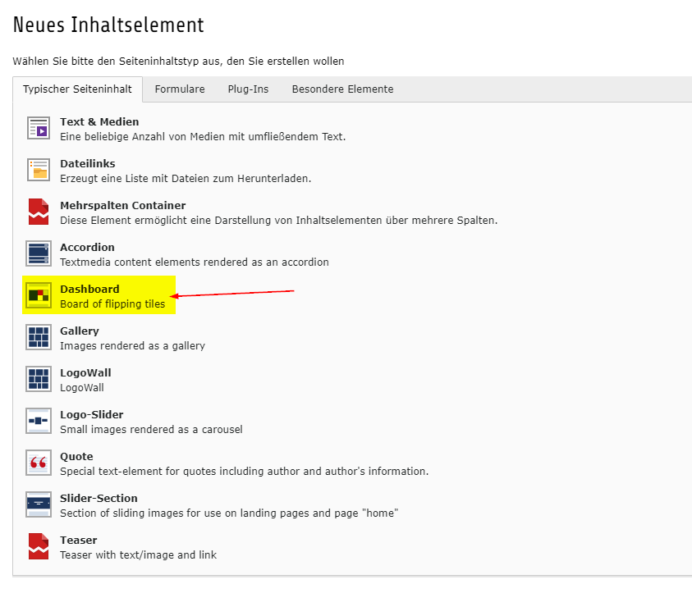The image size is (692, 616).
Task: Click the Mehrspalten Container title
Action: click(x=122, y=206)
